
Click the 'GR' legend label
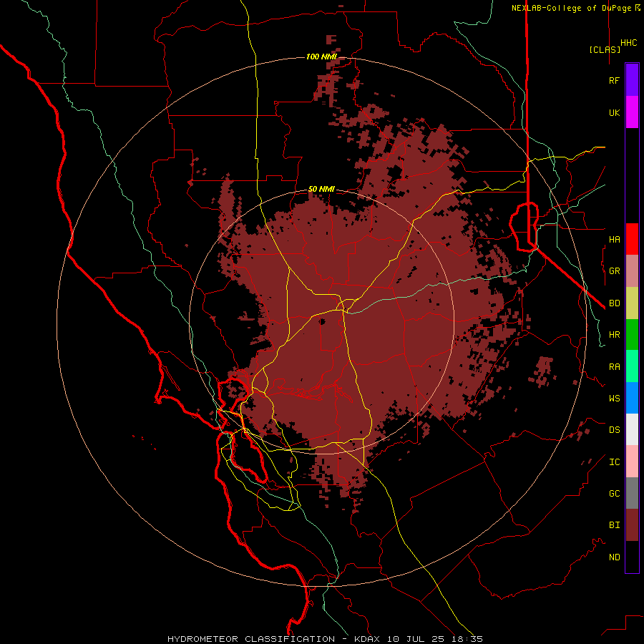coord(614,271)
